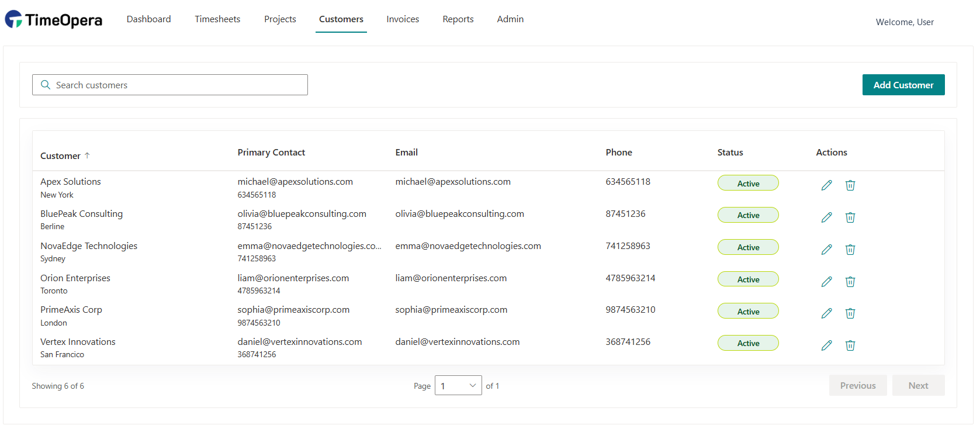Click phone number 368741256 in Phone column
This screenshot has width=980, height=432.
coord(628,342)
